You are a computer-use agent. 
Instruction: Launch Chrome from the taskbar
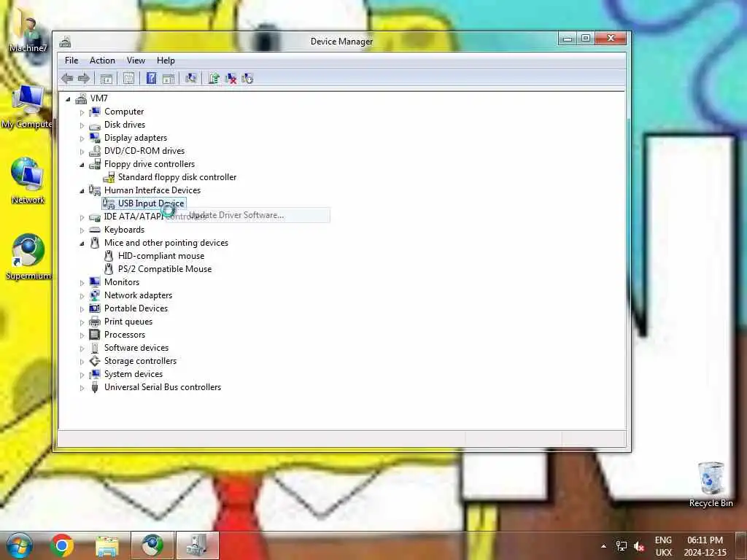(x=62, y=545)
